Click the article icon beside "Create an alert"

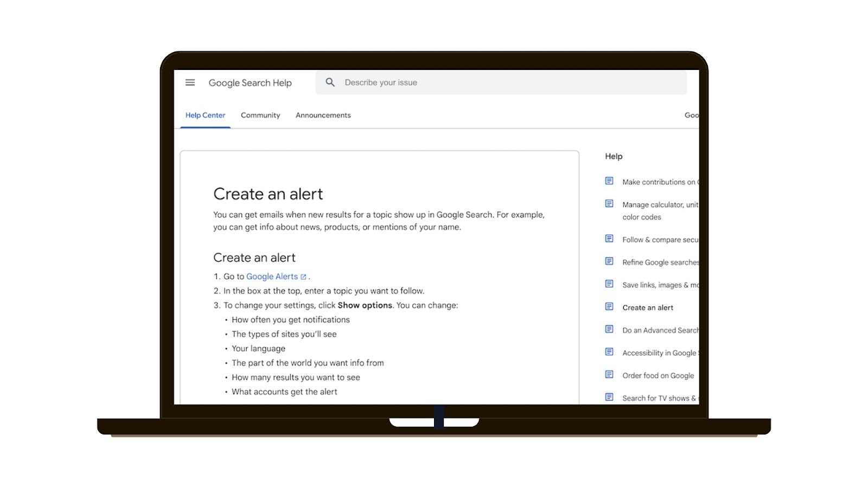(608, 306)
